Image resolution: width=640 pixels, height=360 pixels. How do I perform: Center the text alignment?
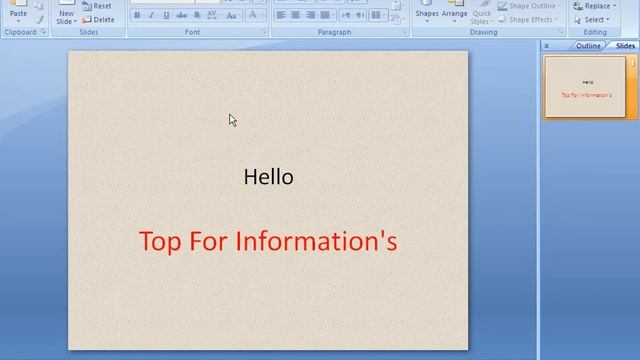296,16
